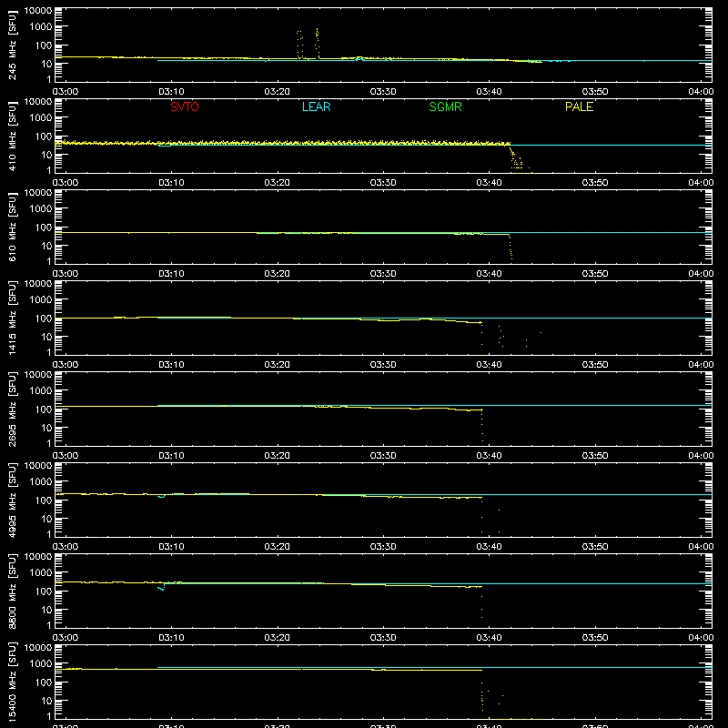Click the 245 MHz panel's 04:00 time label
This screenshot has width=728, height=728.
click(x=701, y=92)
